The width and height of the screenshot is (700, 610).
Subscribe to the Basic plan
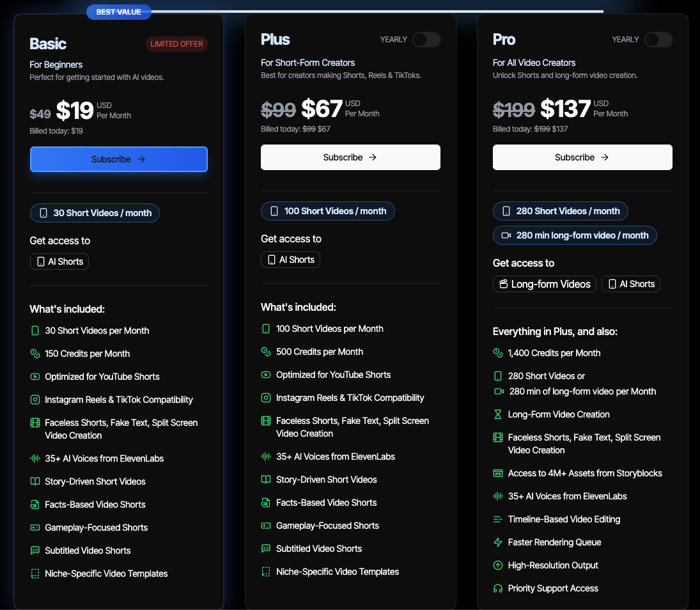(119, 159)
